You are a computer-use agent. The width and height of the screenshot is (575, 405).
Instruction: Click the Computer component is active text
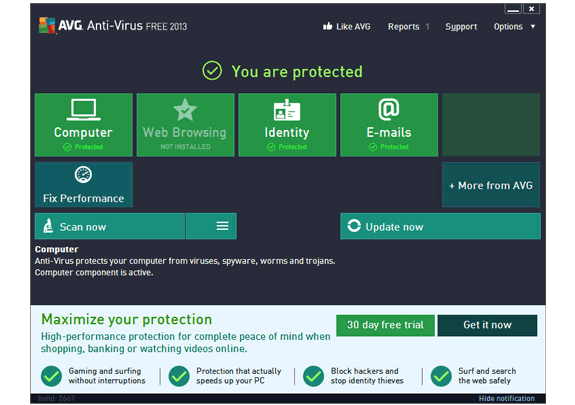pyautogui.click(x=94, y=273)
